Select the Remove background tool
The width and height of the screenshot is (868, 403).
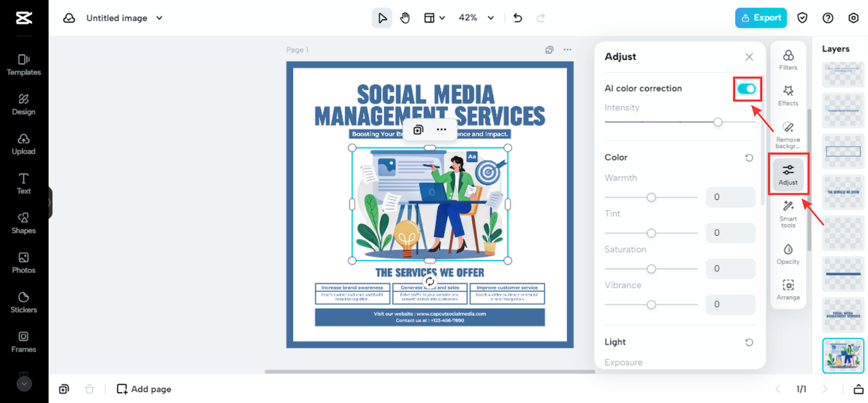click(x=788, y=135)
